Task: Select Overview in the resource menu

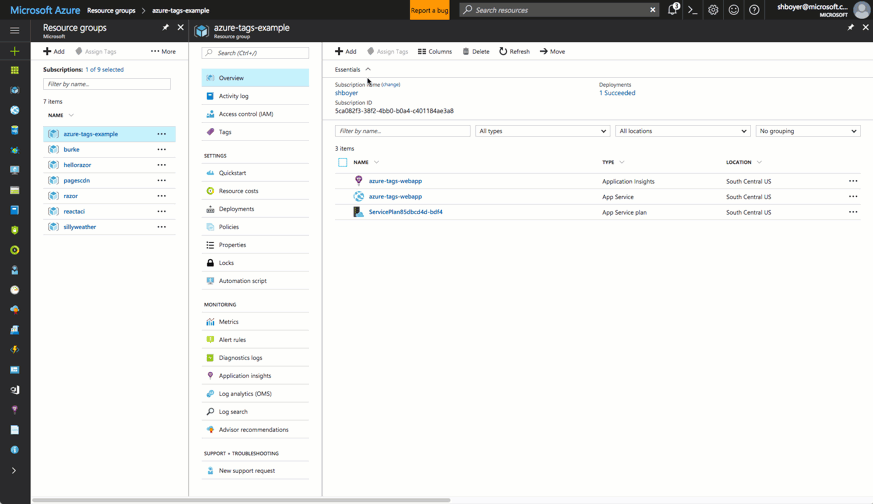Action: 255,78
